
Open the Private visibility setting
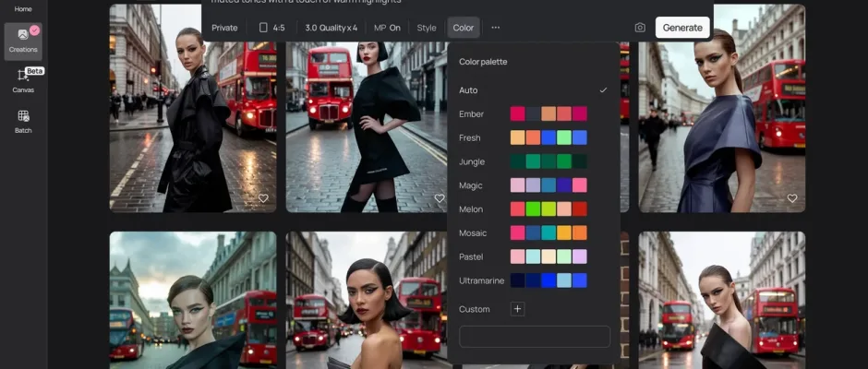[224, 28]
